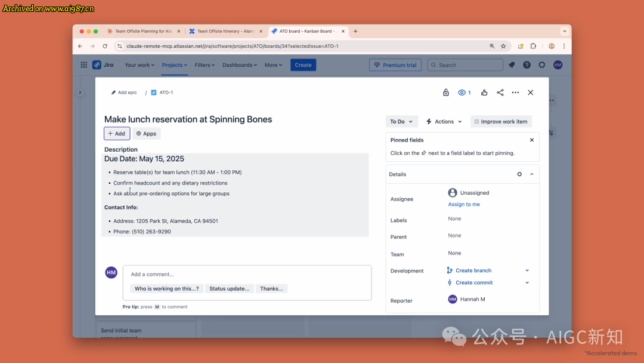This screenshot has height=363, width=644.
Task: Collapse the Details section chevron
Action: tap(532, 174)
